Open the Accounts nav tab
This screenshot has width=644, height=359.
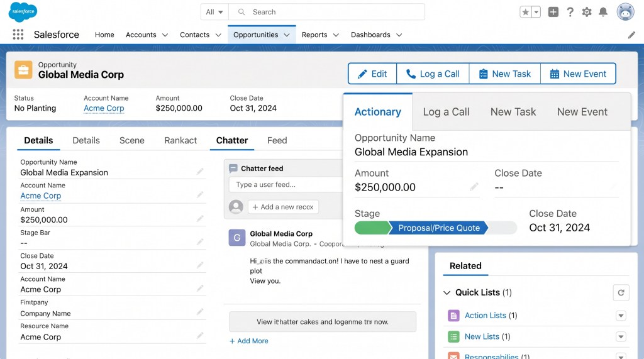click(x=141, y=35)
